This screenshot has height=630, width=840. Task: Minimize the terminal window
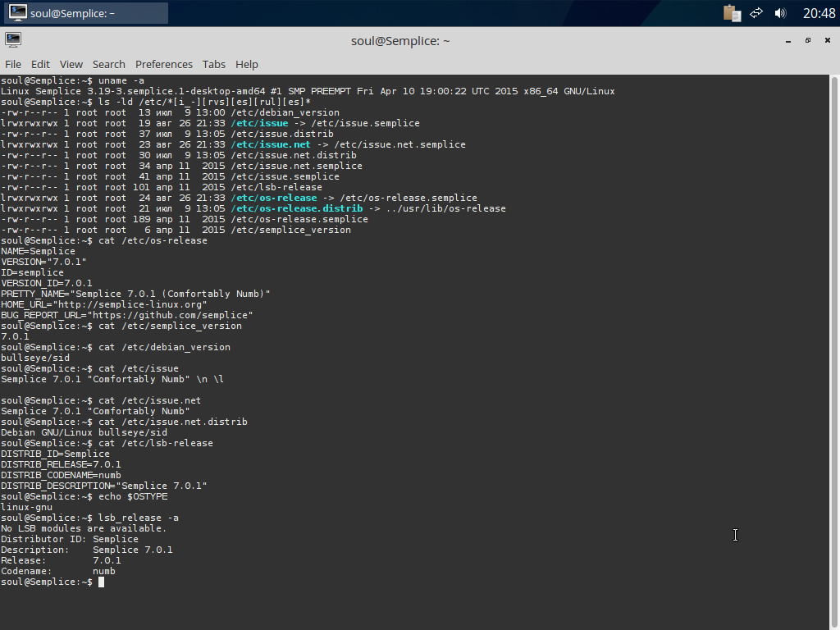[x=788, y=41]
